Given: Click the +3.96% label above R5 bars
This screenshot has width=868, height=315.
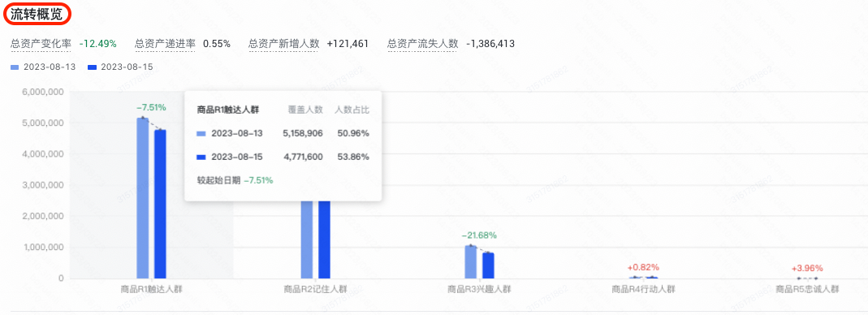Looking at the screenshot, I should tap(808, 268).
